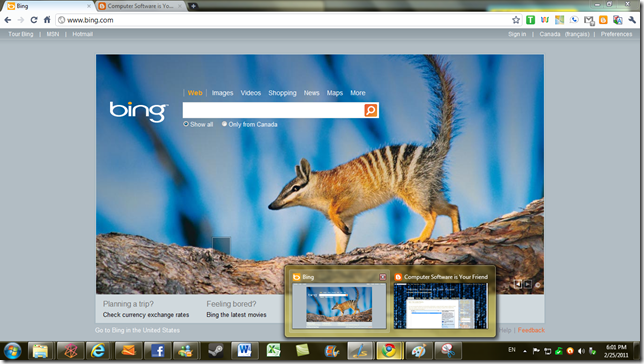Open the MSN link

(x=53, y=34)
